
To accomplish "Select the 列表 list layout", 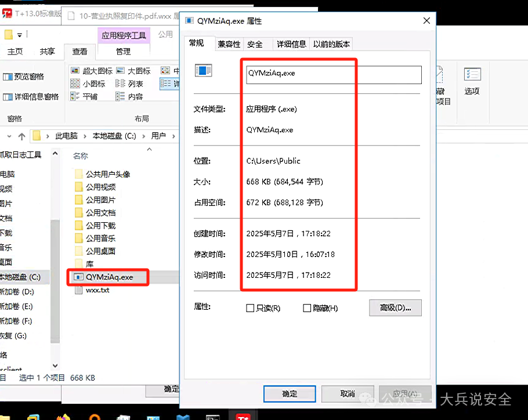I will coord(134,83).
